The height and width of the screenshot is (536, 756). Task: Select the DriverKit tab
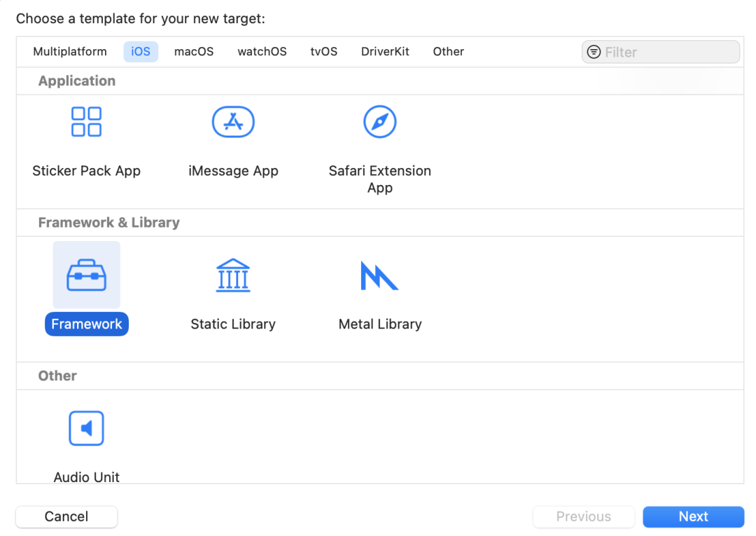coord(385,52)
